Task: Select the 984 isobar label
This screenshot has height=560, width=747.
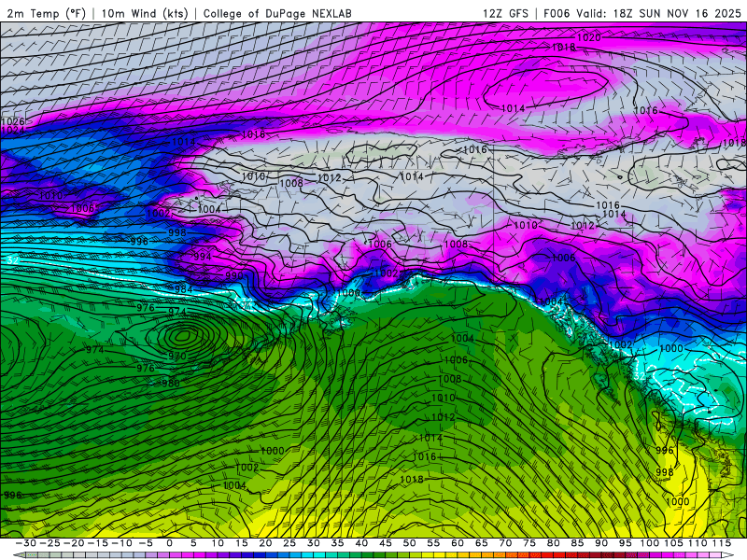Action: tap(183, 289)
